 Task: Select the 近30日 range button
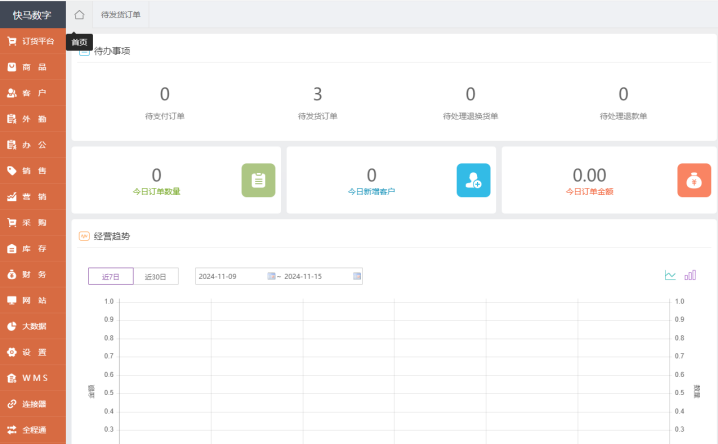point(156,276)
